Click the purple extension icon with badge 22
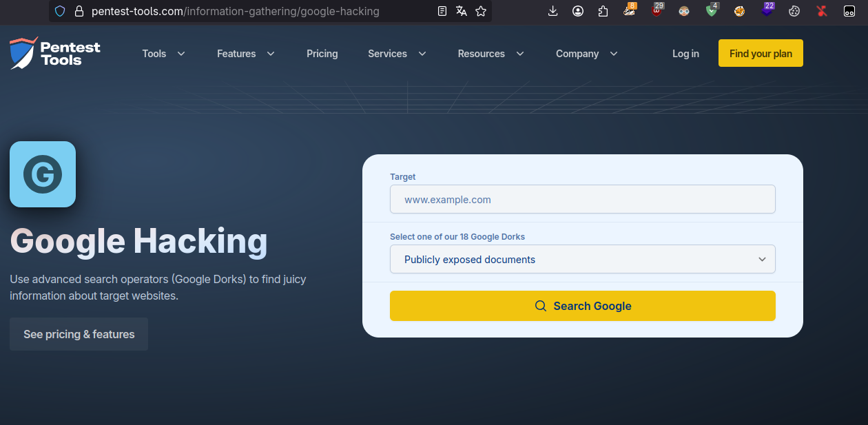This screenshot has height=425, width=868. (x=767, y=10)
